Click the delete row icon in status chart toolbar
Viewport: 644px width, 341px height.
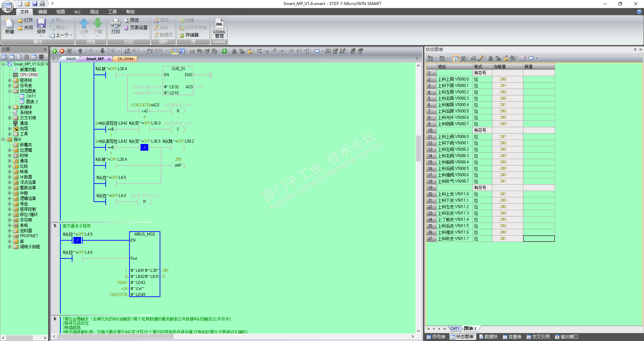click(x=442, y=58)
